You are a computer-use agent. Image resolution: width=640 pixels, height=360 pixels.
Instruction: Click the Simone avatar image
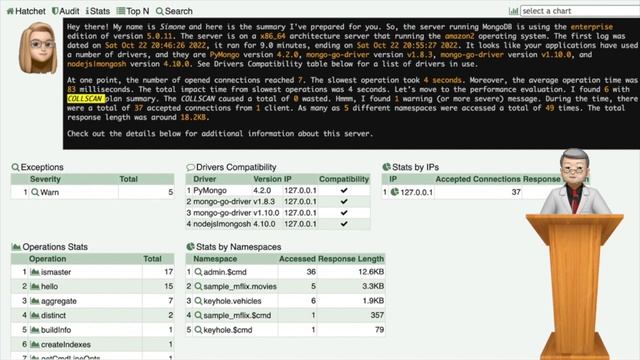pos(38,48)
